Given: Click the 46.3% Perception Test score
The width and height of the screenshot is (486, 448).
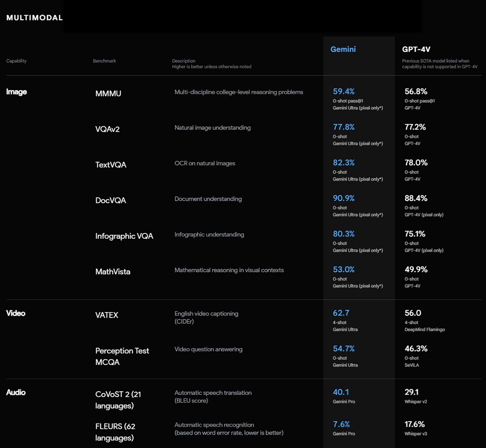Looking at the screenshot, I should (416, 349).
